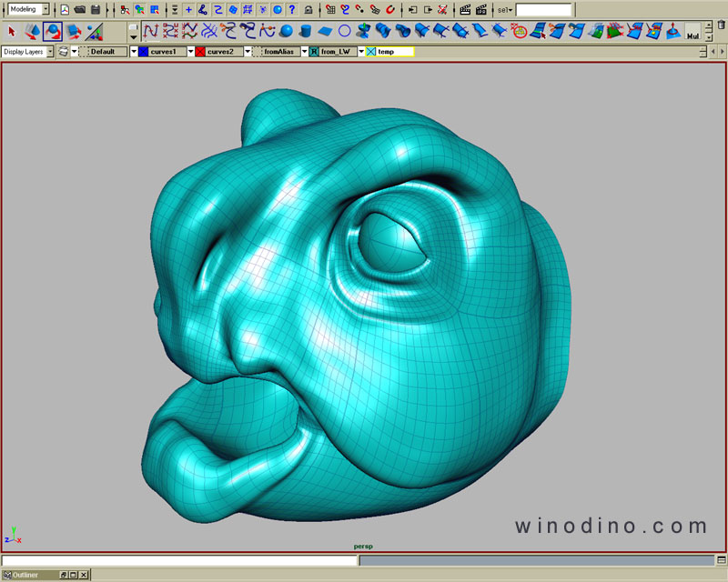The height and width of the screenshot is (582, 728).
Task: Toggle visibility box of curves1 layer
Action: pyautogui.click(x=144, y=52)
